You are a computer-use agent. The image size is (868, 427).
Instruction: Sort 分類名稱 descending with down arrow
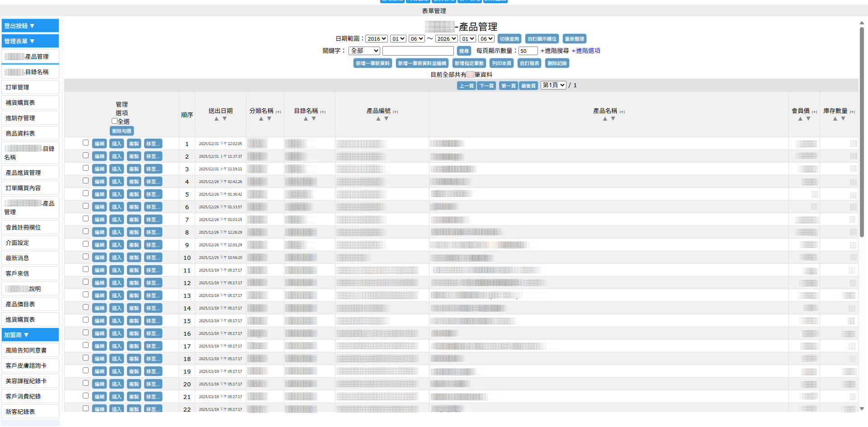click(269, 119)
